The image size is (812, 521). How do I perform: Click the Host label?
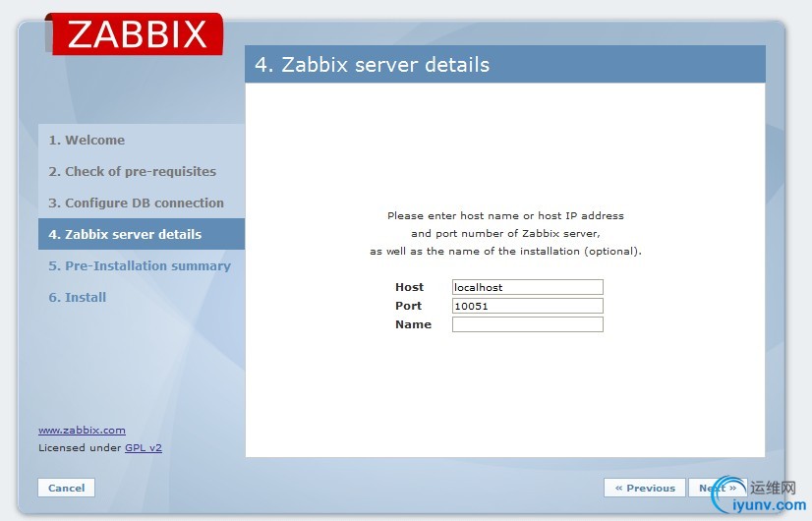[409, 287]
